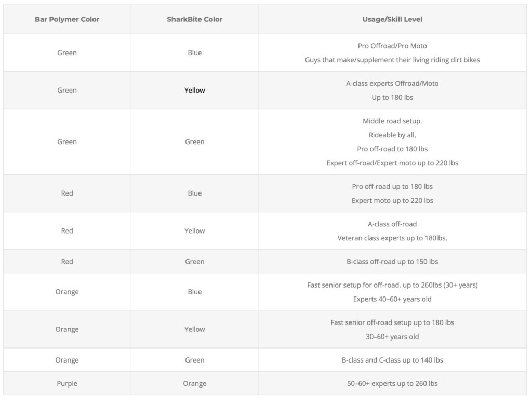Click the B-class off-road up to 150 lbs cell
This screenshot has height=400, width=532.
(392, 262)
